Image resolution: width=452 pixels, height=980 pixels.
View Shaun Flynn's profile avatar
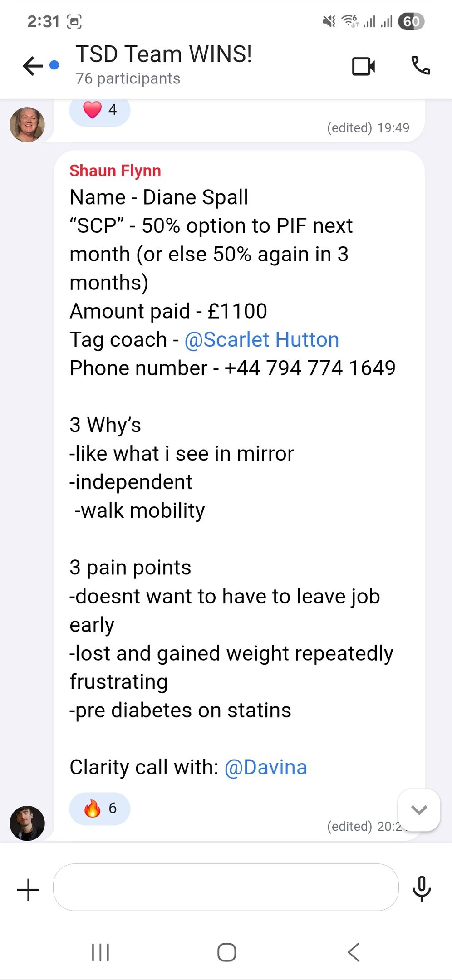point(27,823)
